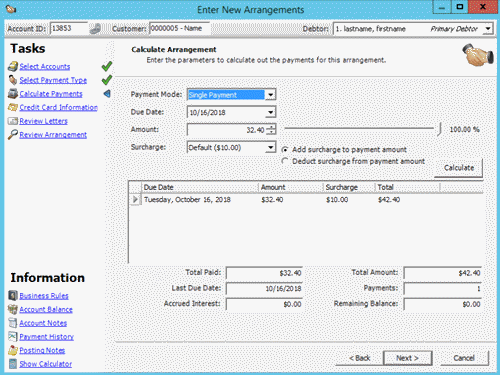Image resolution: width=500 pixels, height=375 pixels.
Task: Click the Posting Notes icon
Action: tap(13, 350)
